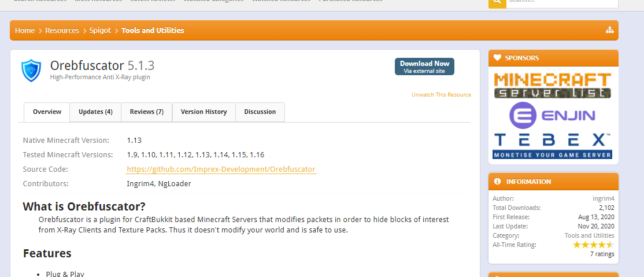Click Native Minecraft Version value 1.13

point(134,141)
